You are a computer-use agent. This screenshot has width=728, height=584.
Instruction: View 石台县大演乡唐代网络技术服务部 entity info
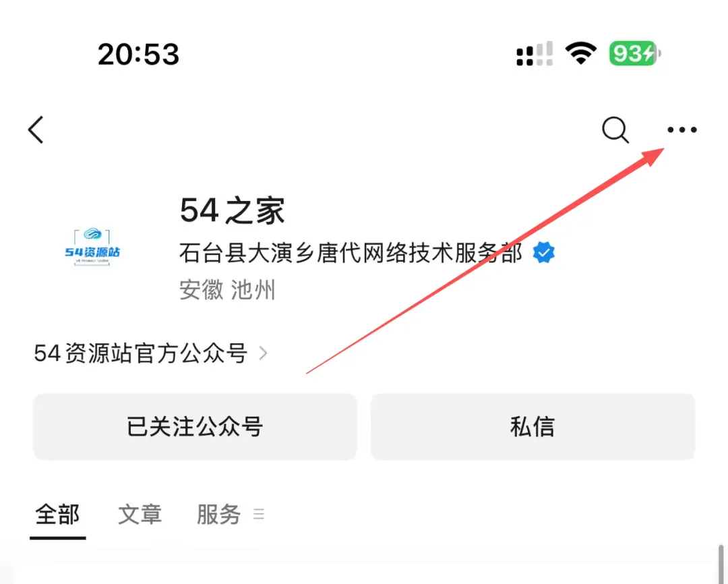click(x=351, y=253)
